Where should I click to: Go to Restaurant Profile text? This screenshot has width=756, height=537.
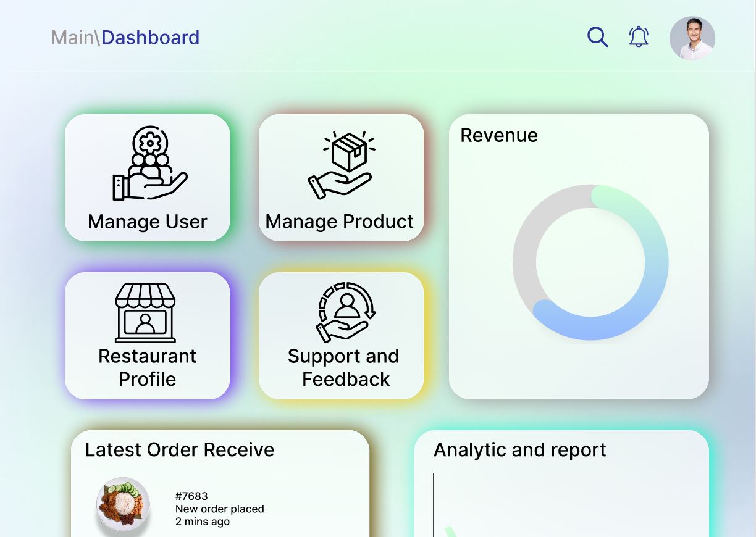(148, 367)
